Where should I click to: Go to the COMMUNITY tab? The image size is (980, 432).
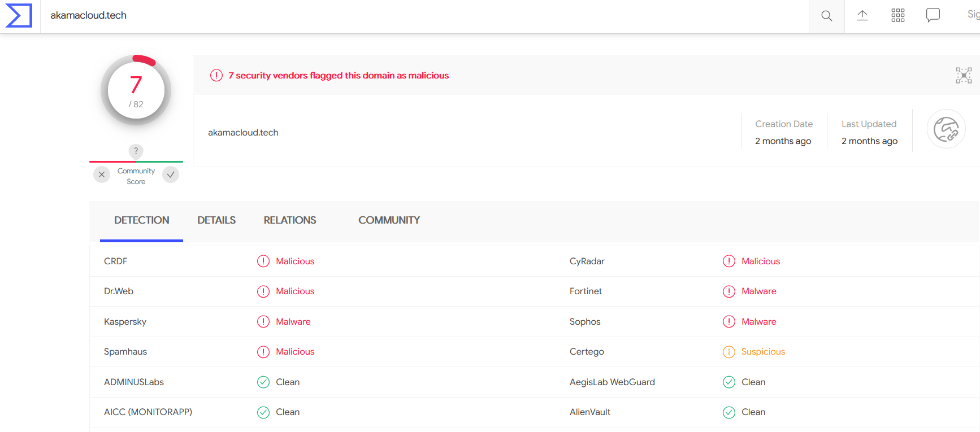pos(389,220)
